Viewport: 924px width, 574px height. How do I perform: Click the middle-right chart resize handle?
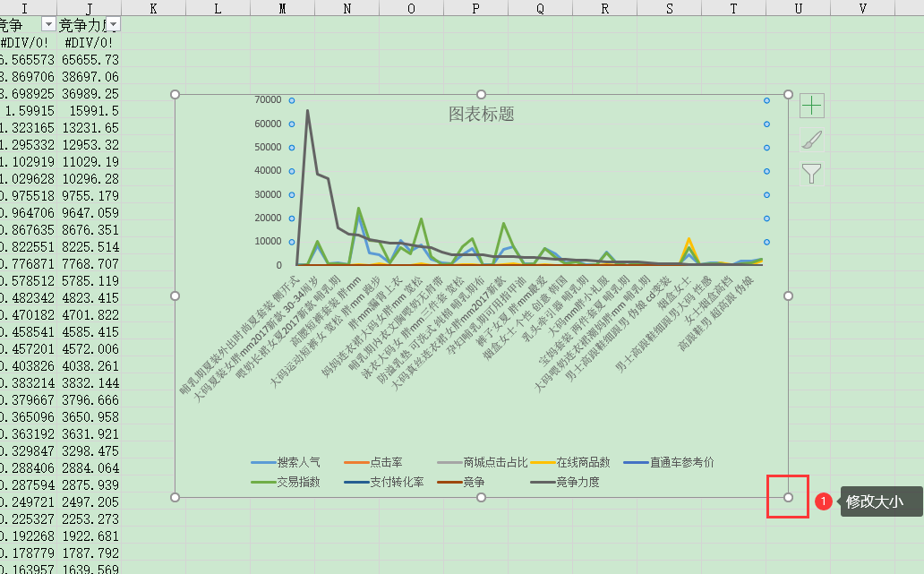pos(788,296)
